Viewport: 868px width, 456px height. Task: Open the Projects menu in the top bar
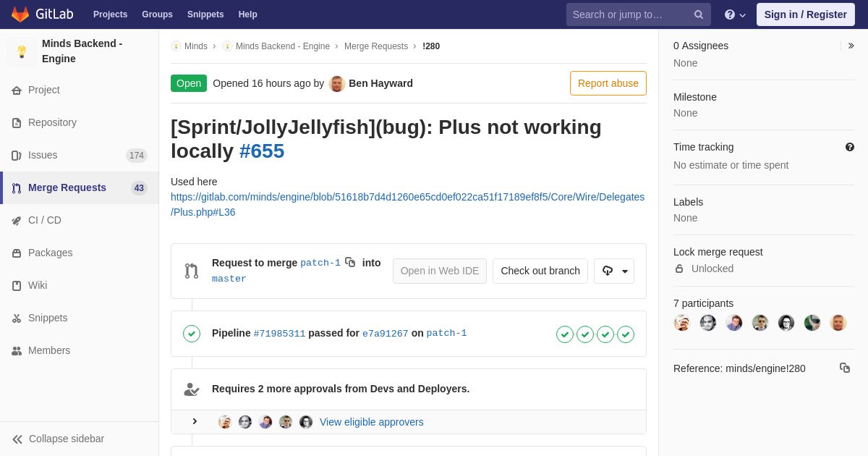click(110, 14)
